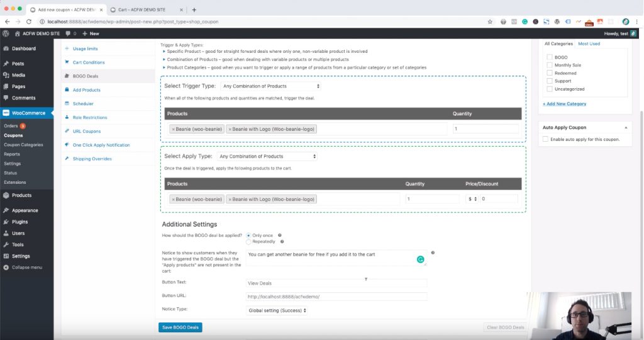This screenshot has width=644, height=340.
Task: Click the New button in admin bar
Action: coord(91,33)
